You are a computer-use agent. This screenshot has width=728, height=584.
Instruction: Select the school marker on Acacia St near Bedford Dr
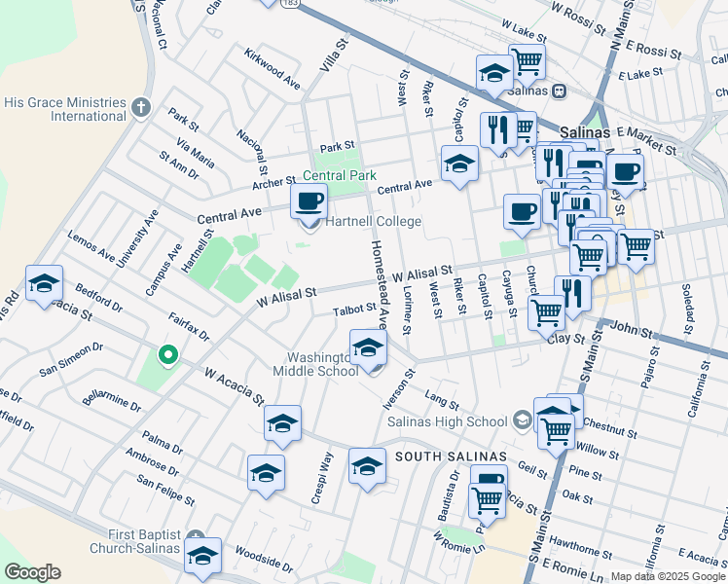[44, 283]
